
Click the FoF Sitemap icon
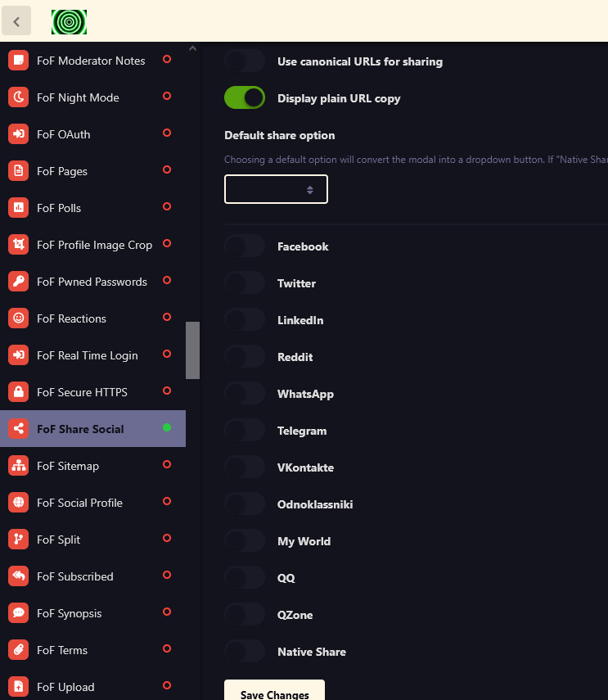[x=18, y=466]
